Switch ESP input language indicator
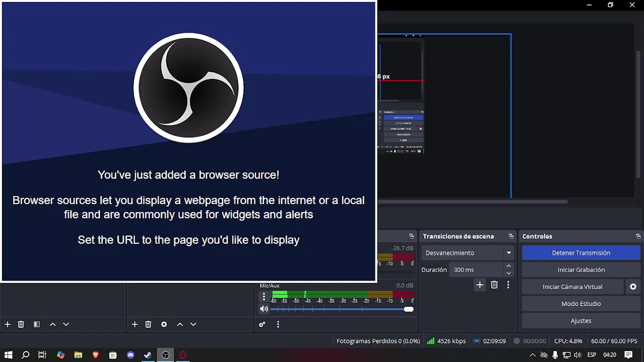This screenshot has width=644, height=362. click(592, 355)
